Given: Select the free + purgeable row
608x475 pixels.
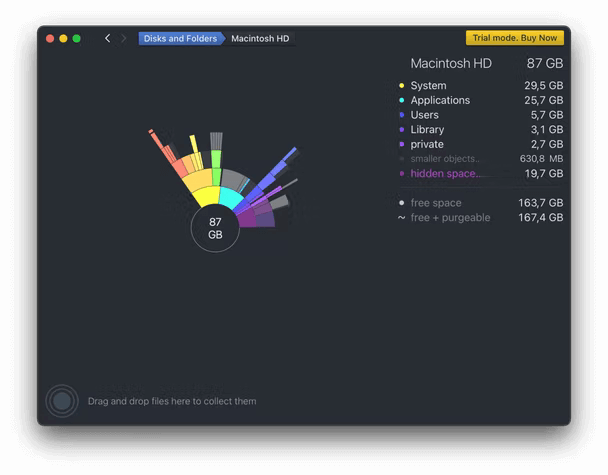Looking at the screenshot, I should tap(481, 218).
